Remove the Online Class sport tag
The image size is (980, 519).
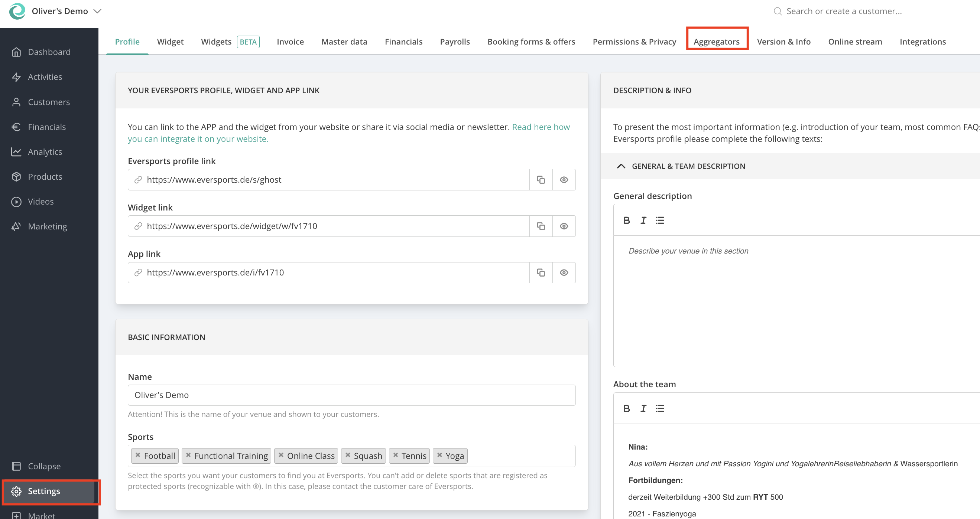pos(281,455)
